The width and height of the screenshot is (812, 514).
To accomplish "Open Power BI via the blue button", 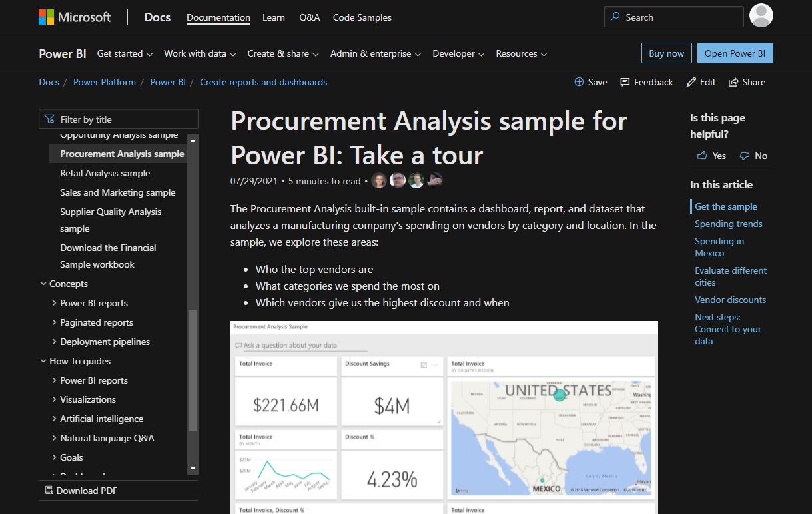I will (735, 53).
